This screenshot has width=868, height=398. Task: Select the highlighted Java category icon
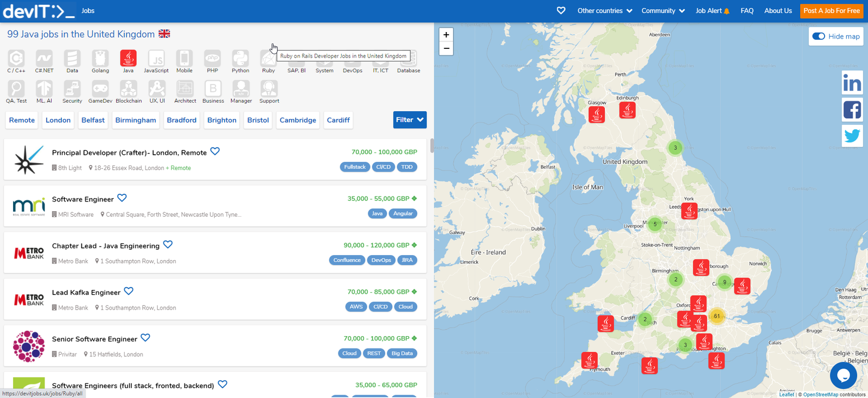click(128, 58)
